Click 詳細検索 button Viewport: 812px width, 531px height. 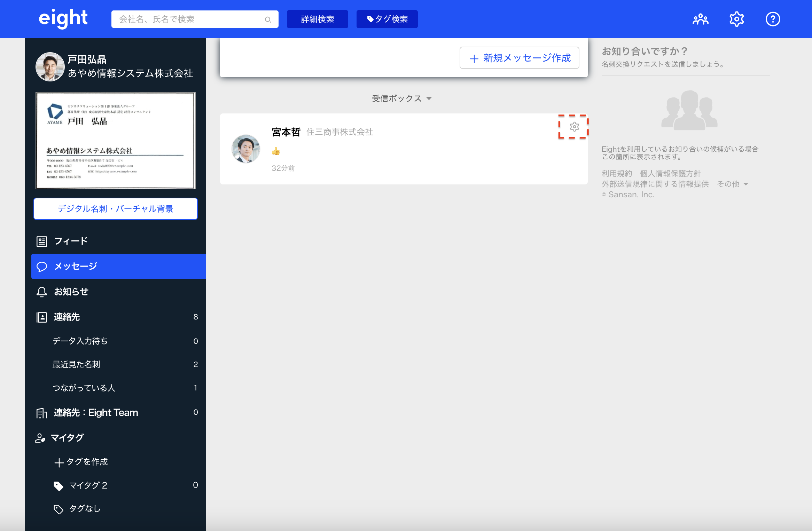tap(317, 19)
